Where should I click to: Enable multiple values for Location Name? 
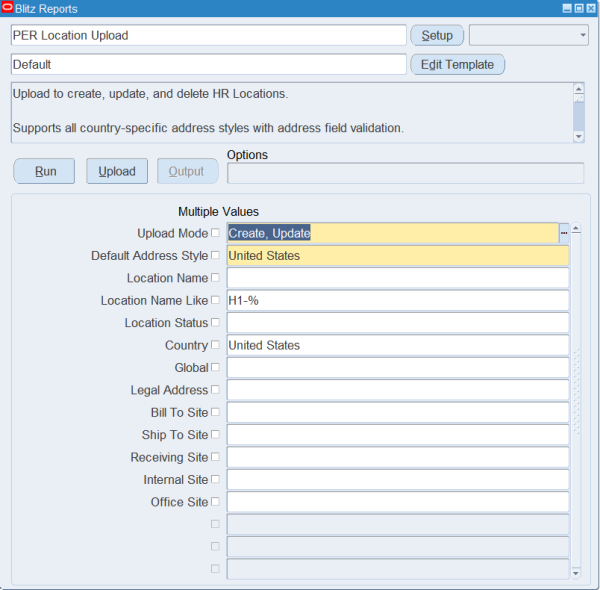(215, 277)
